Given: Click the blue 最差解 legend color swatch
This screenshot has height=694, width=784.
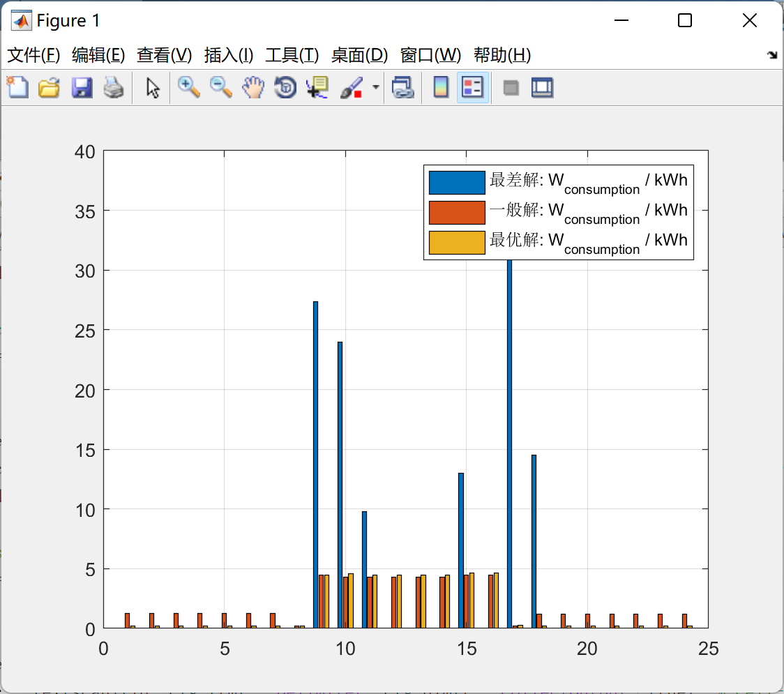Looking at the screenshot, I should click(x=457, y=182).
